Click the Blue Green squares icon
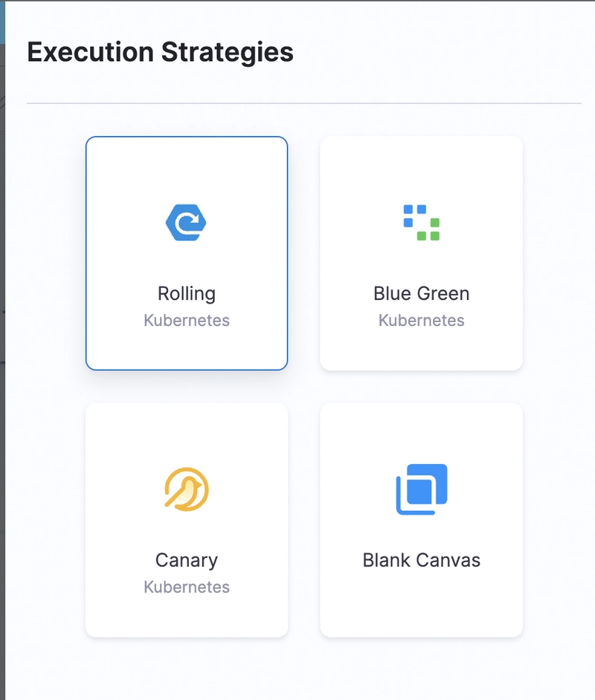 tap(422, 222)
